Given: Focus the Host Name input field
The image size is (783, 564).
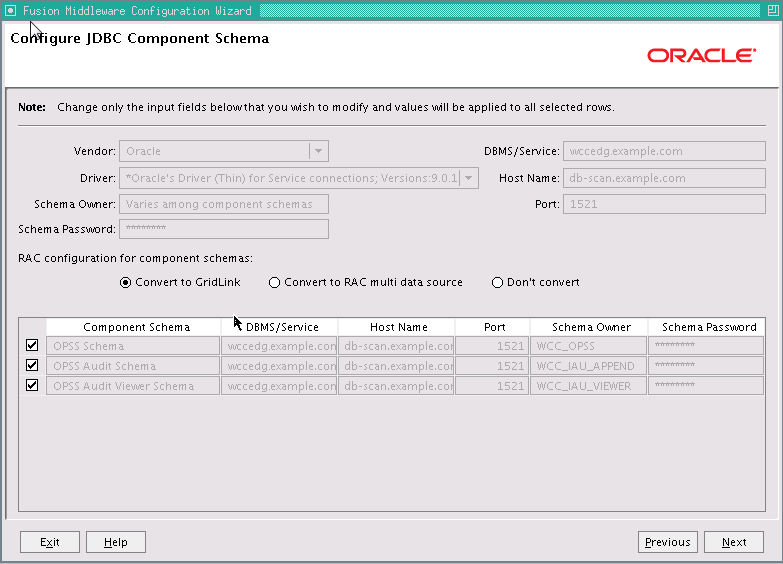Looking at the screenshot, I should tap(664, 178).
